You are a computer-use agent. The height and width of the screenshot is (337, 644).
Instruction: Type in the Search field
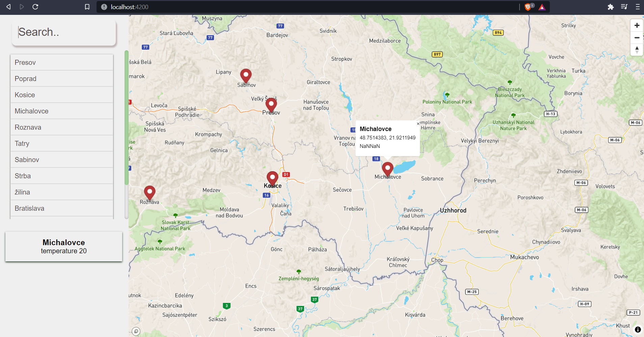[64, 32]
